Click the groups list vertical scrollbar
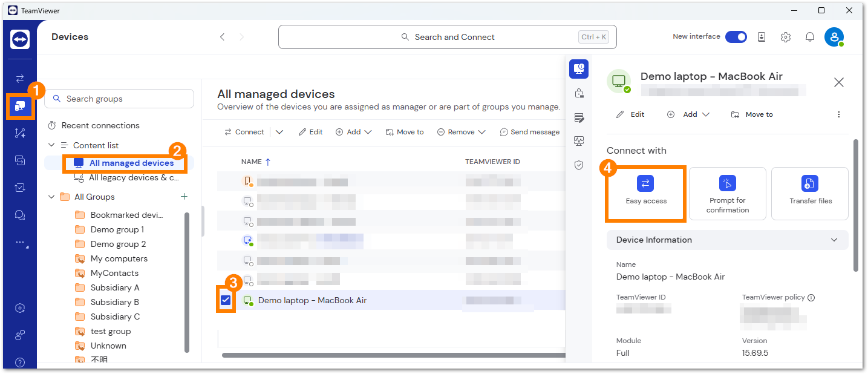Viewport: 868px width, 374px height. click(187, 281)
